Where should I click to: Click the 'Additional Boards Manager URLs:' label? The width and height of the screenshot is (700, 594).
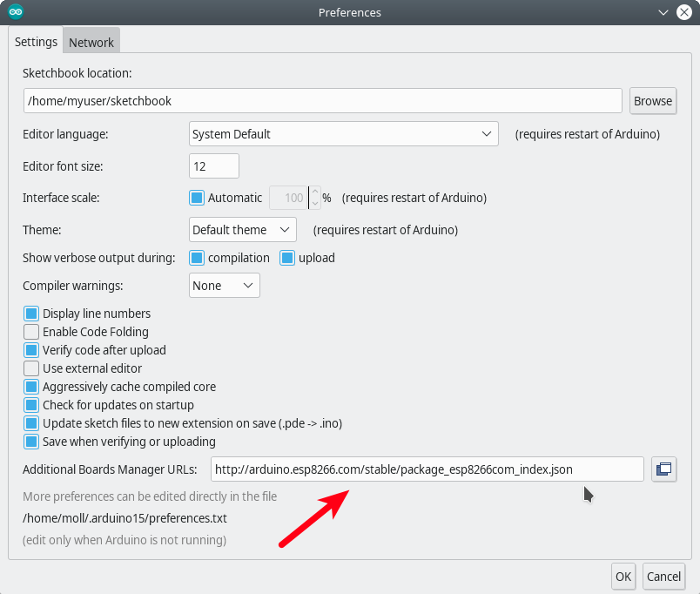[x=110, y=469]
